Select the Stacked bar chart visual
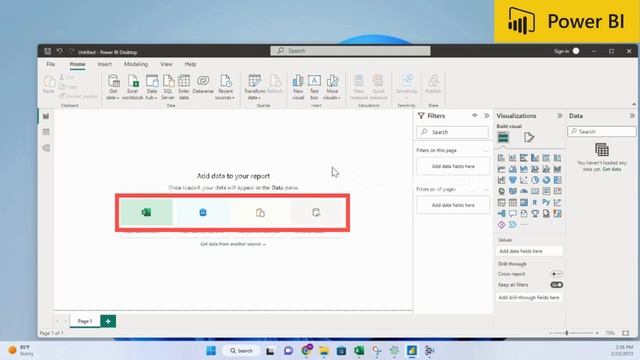Screen dimensions: 640x360 click(502, 158)
